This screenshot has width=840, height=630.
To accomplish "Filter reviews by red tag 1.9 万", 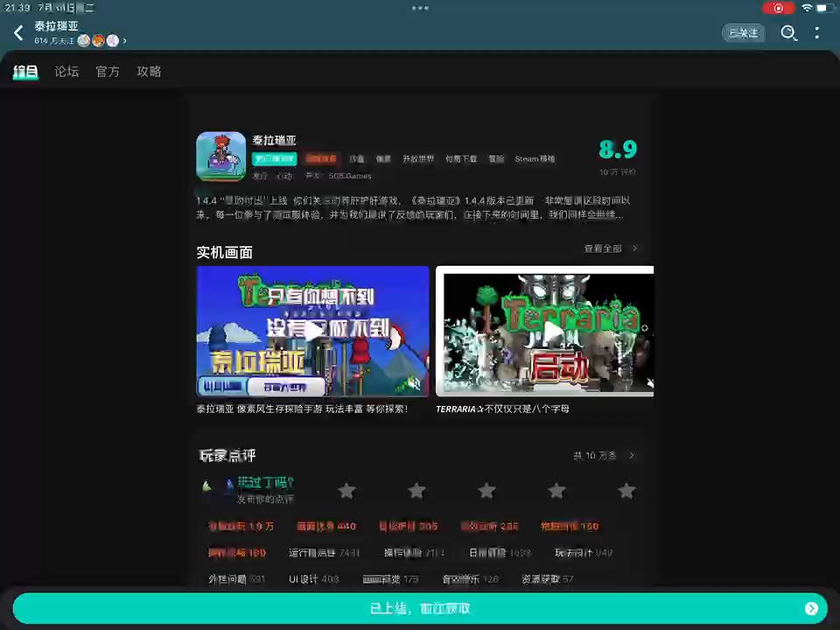I will pos(241,526).
